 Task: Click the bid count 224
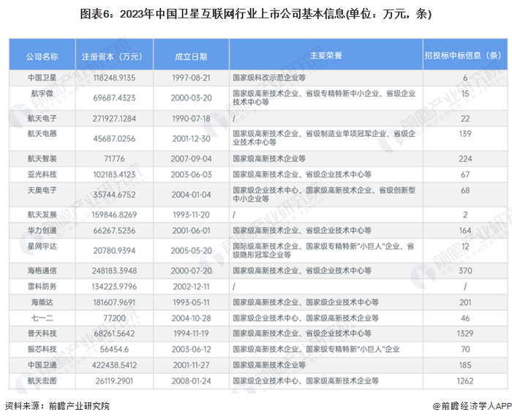[x=465, y=159]
